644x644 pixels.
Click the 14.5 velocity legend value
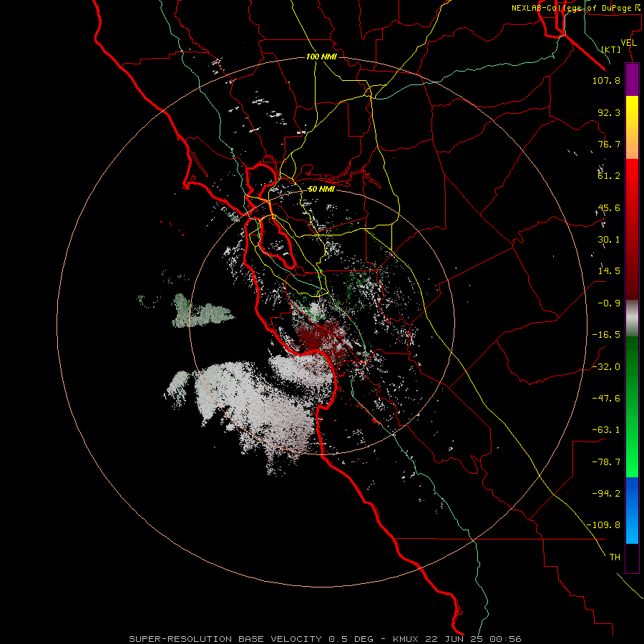(x=609, y=271)
